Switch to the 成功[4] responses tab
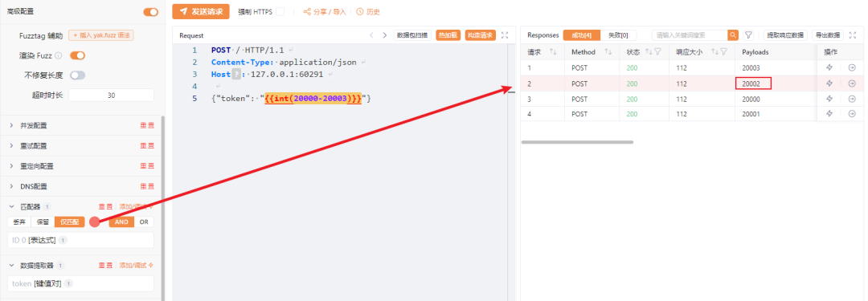This screenshot has width=868, height=301. click(x=581, y=35)
